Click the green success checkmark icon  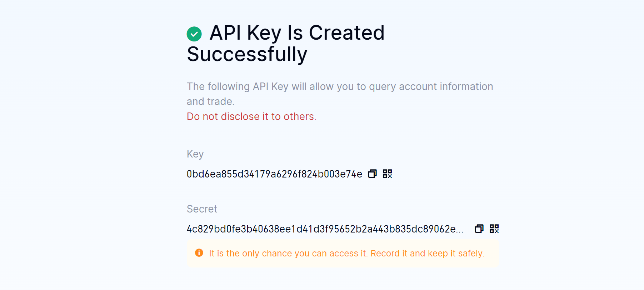pos(194,34)
